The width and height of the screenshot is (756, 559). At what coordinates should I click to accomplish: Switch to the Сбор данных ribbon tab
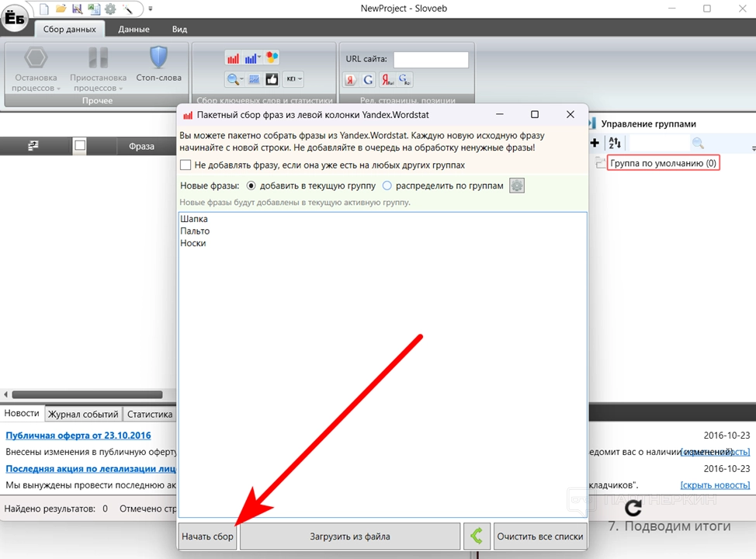tap(69, 29)
